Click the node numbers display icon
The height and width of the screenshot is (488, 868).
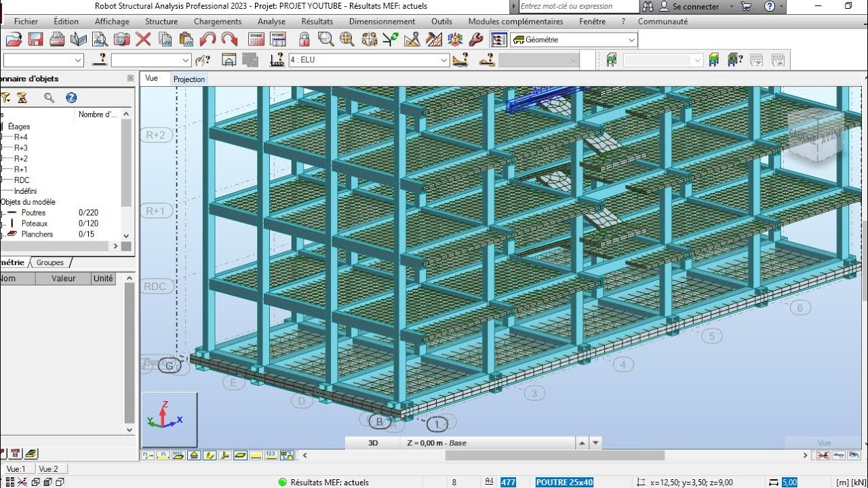(149, 455)
